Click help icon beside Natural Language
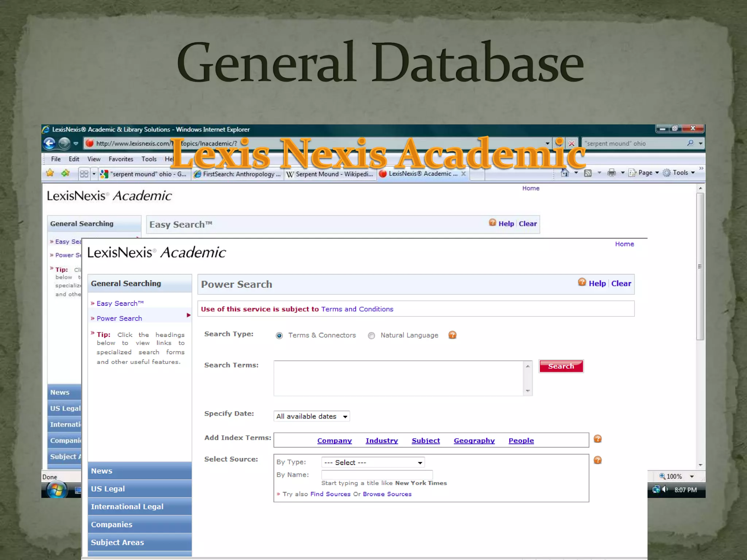Image resolution: width=747 pixels, height=560 pixels. 452,335
